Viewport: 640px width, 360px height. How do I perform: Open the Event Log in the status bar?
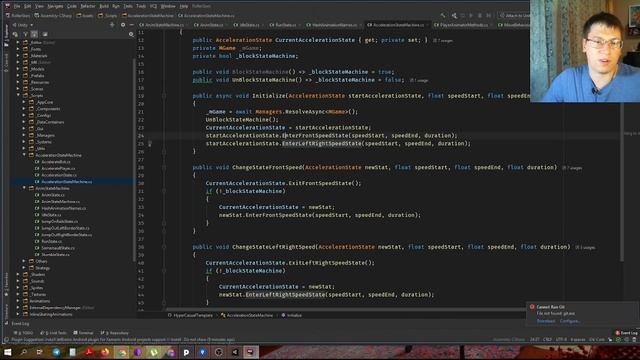coord(627,333)
